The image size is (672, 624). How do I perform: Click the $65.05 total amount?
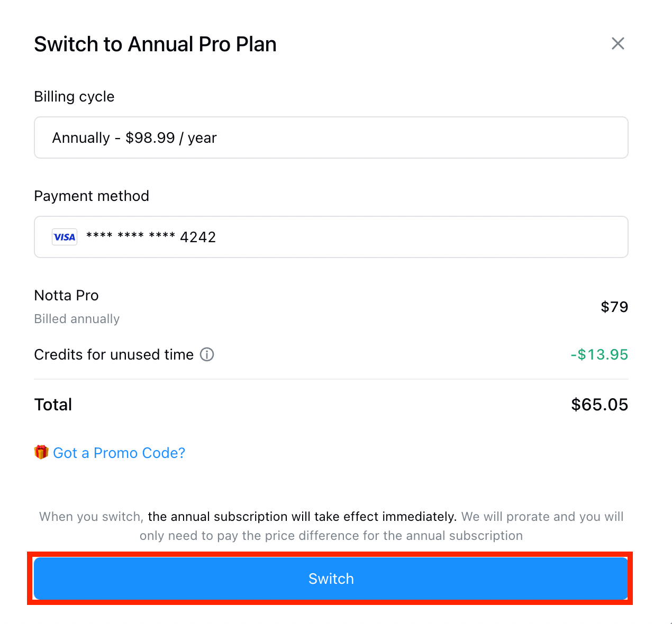click(x=600, y=405)
